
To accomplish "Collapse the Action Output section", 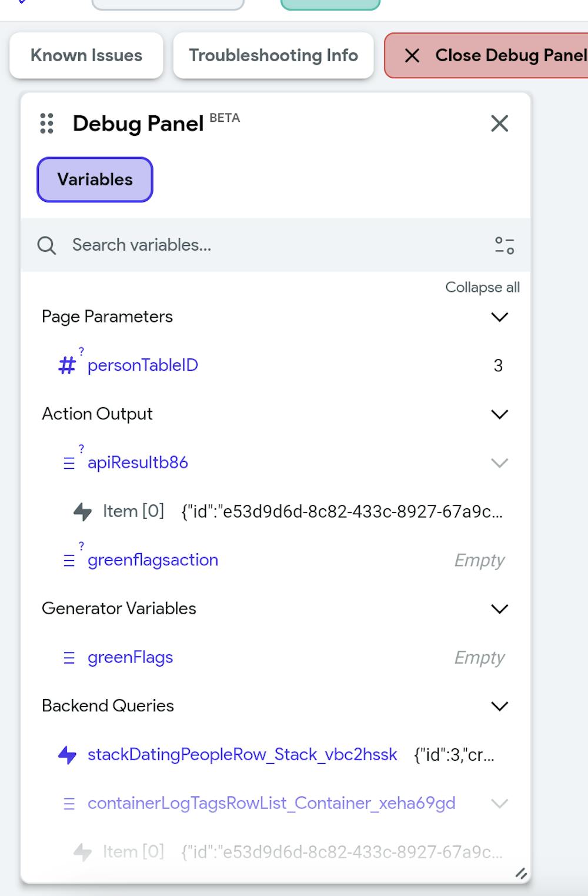I will 499,414.
